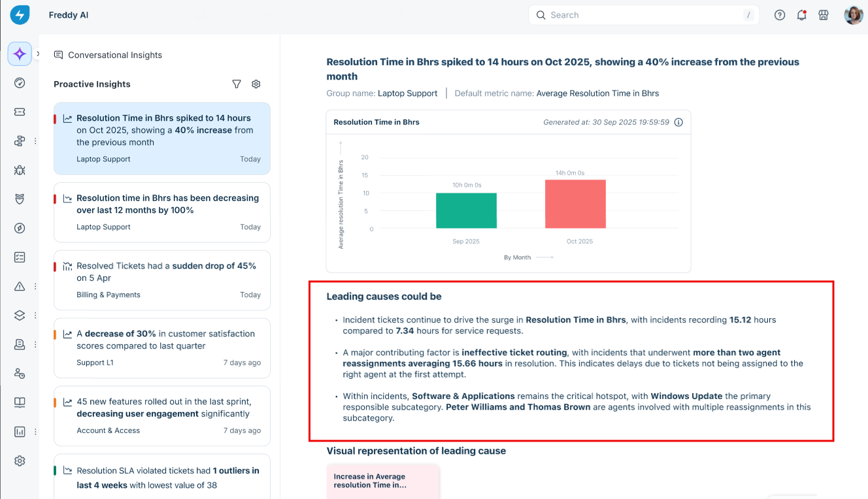Open the marketplace store icon
The height and width of the screenshot is (499, 868).
click(x=824, y=15)
